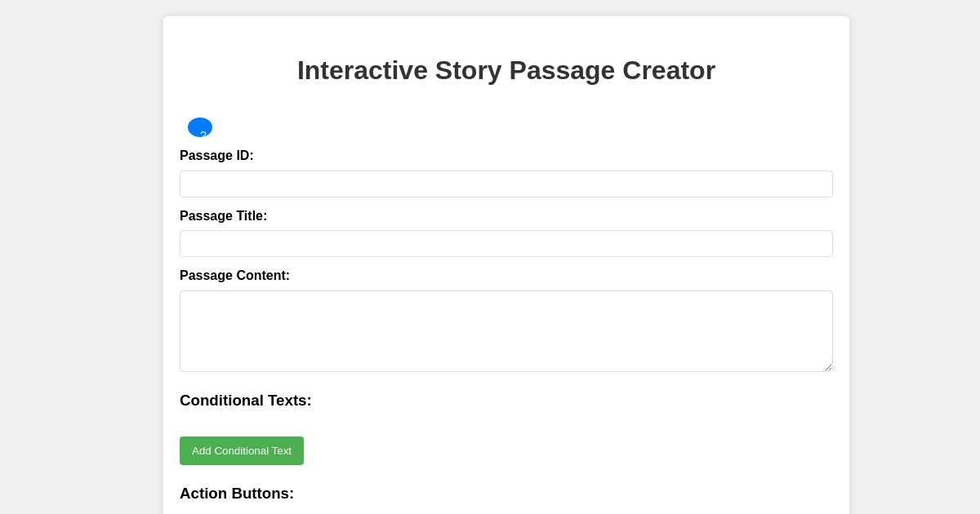Place cursor in the large content textarea
The width and height of the screenshot is (980, 514).
click(x=506, y=331)
